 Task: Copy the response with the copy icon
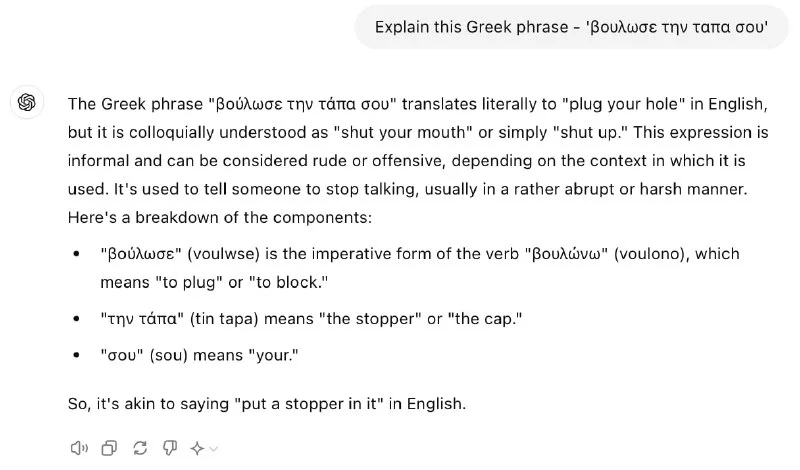[110, 448]
